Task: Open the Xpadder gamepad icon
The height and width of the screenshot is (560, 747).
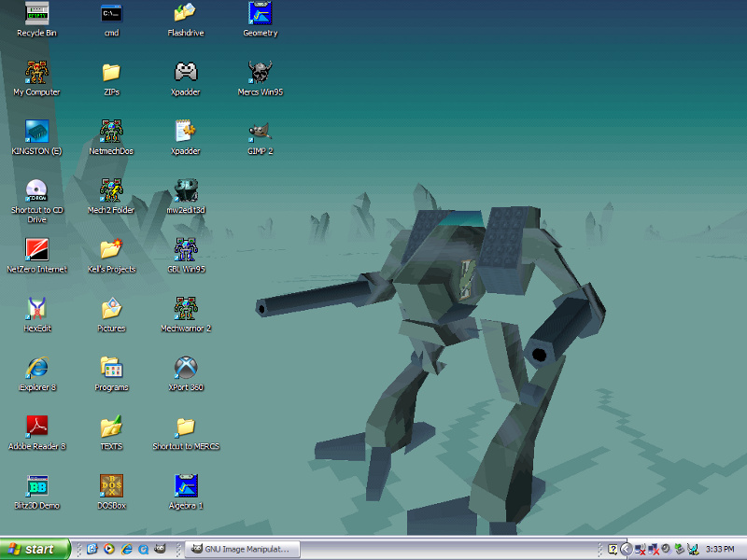Action: [186, 72]
